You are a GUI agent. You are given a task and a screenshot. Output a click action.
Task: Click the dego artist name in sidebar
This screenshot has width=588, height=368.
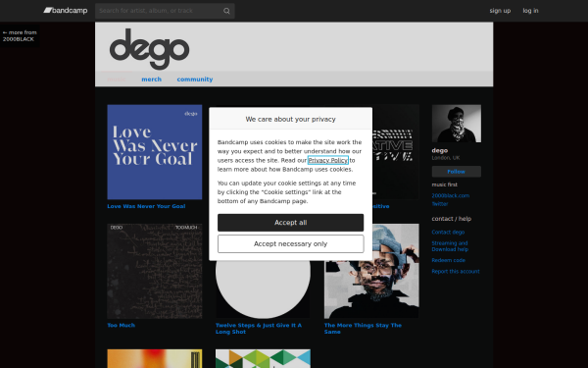click(440, 150)
